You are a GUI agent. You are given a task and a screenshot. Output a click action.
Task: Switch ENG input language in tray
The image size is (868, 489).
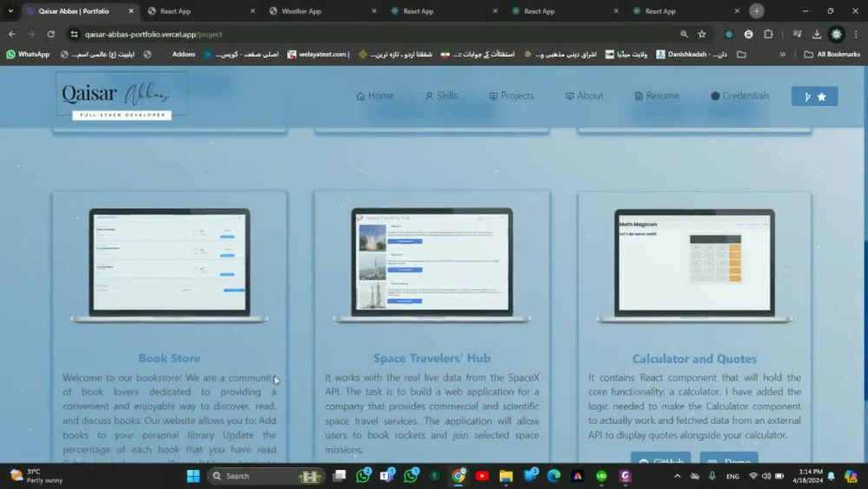click(x=733, y=476)
